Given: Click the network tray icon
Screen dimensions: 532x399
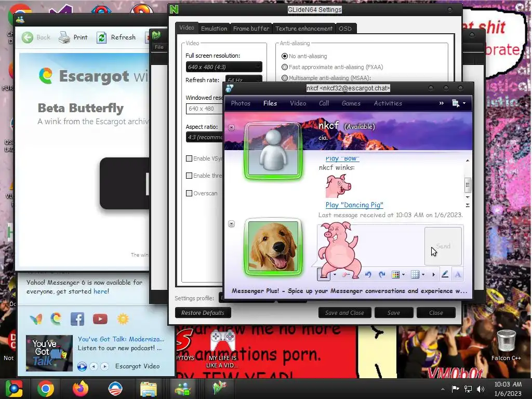Looking at the screenshot, I should 468,389.
